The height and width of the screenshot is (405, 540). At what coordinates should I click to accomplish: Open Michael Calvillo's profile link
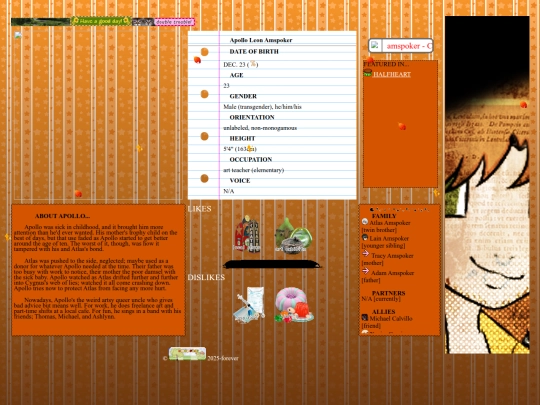391,319
